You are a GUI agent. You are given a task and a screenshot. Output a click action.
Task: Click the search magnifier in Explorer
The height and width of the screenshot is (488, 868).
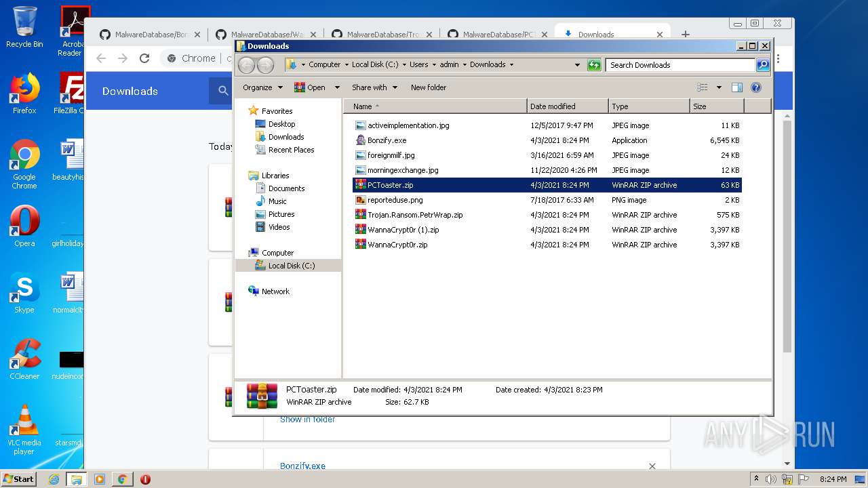click(763, 65)
